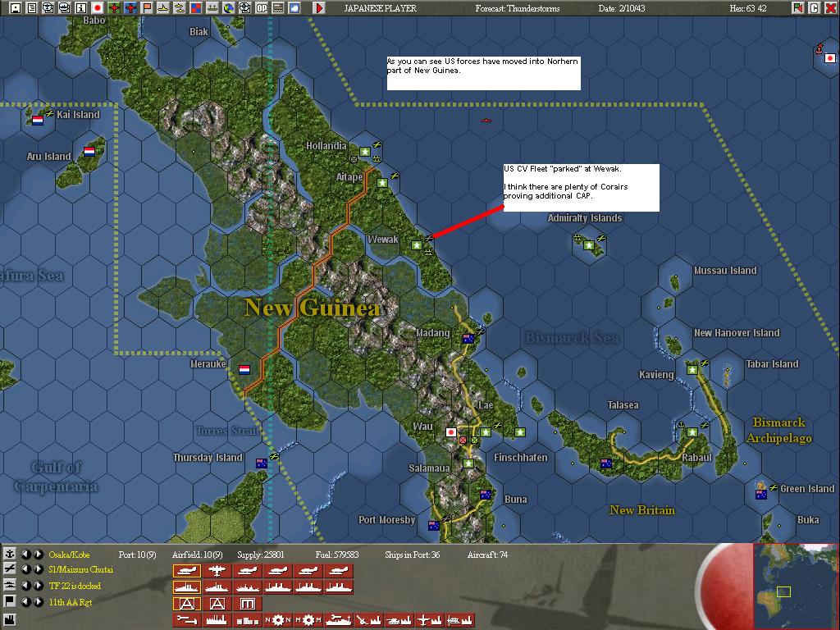840x630 pixels.
Task: Click the 'Ships in Port: 36' label
Action: [413, 555]
